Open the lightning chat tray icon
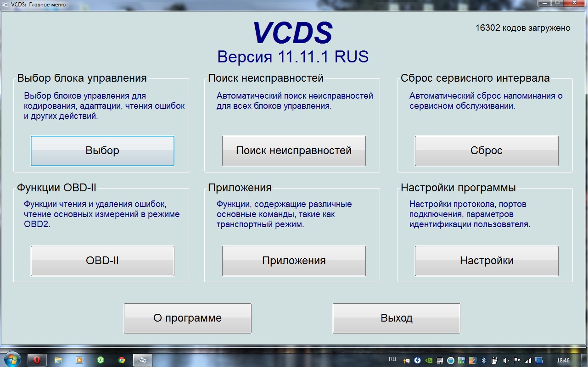Image resolution: width=588 pixels, height=367 pixels. tap(407, 361)
